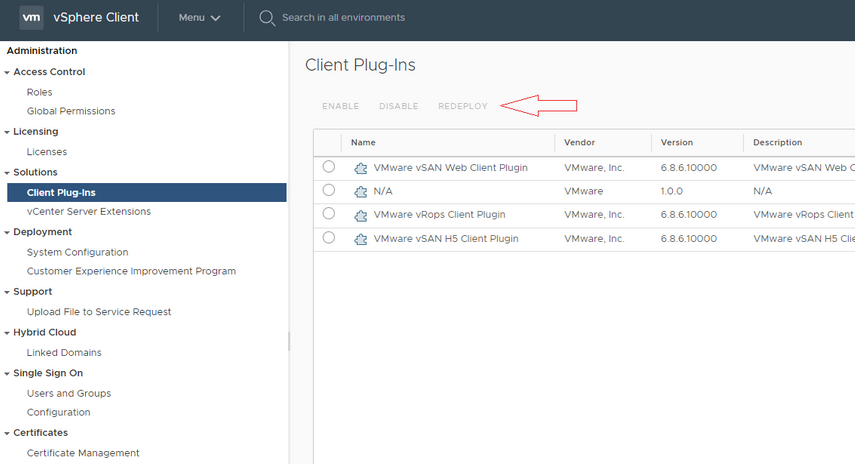
Task: Open Customer Experience Improvement Program
Action: (131, 271)
